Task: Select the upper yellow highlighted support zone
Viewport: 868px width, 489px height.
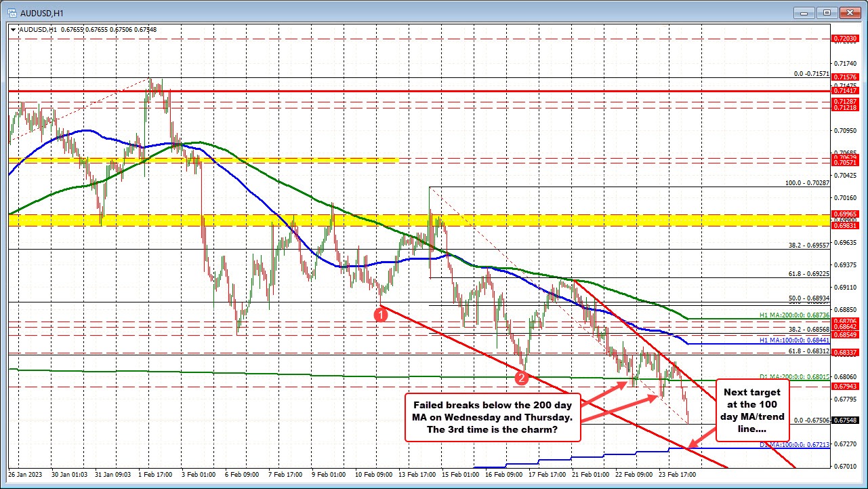Action: (x=203, y=160)
